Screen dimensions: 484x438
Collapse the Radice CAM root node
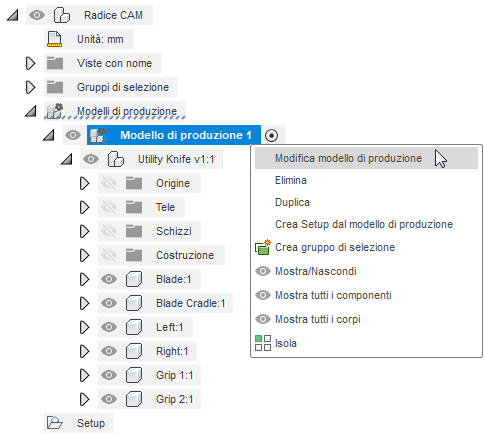coord(13,15)
